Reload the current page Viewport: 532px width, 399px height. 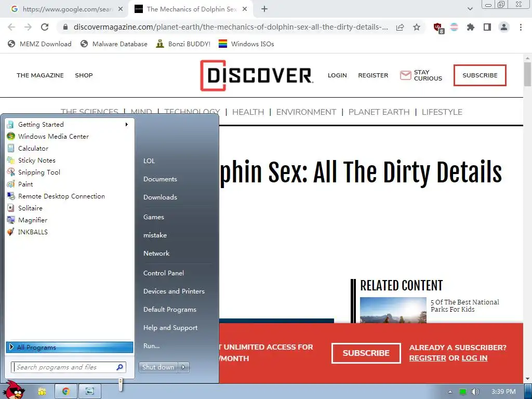click(45, 27)
